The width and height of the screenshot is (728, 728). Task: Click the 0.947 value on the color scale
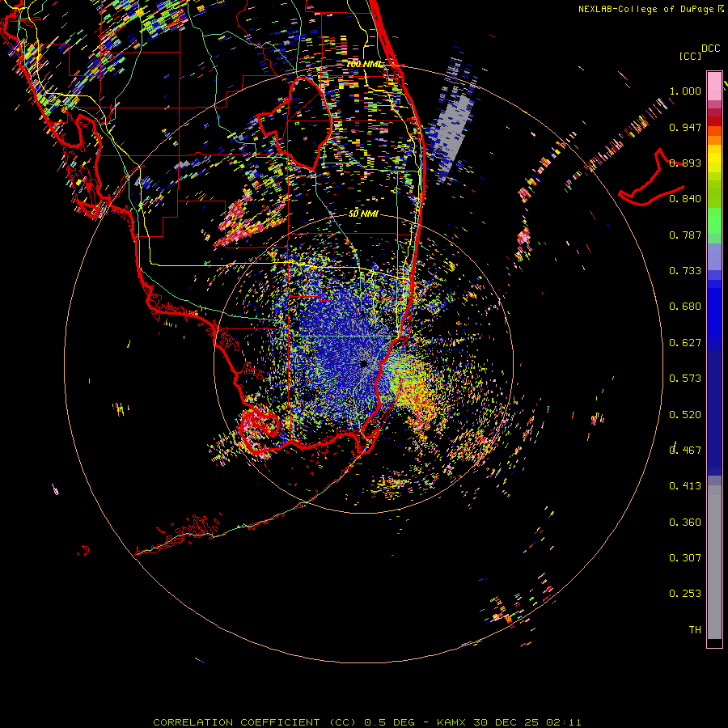(x=685, y=127)
